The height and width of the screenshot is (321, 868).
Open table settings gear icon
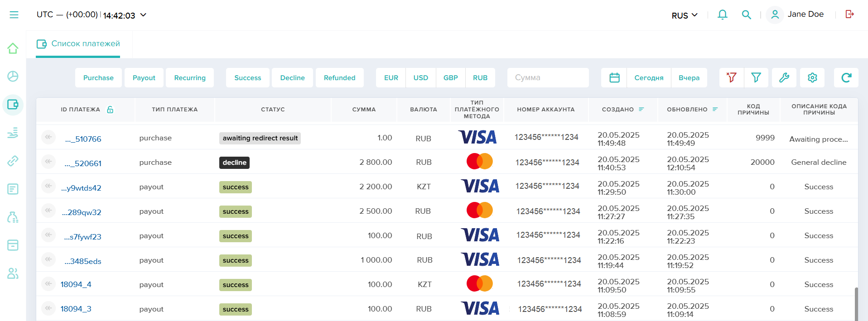point(812,78)
